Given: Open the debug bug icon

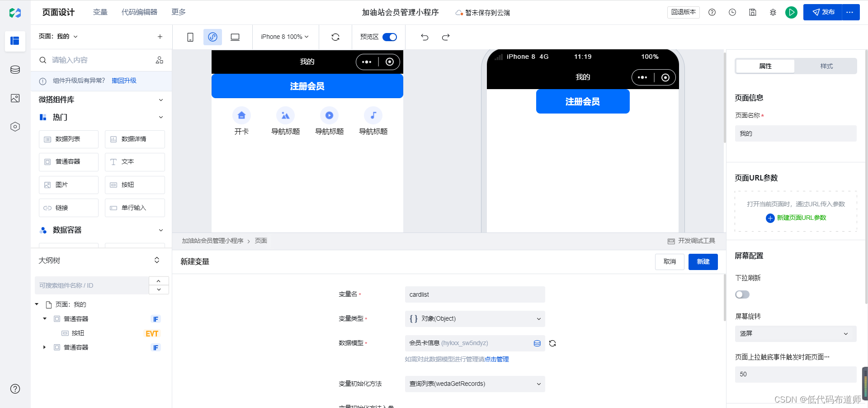Looking at the screenshot, I should point(773,12).
